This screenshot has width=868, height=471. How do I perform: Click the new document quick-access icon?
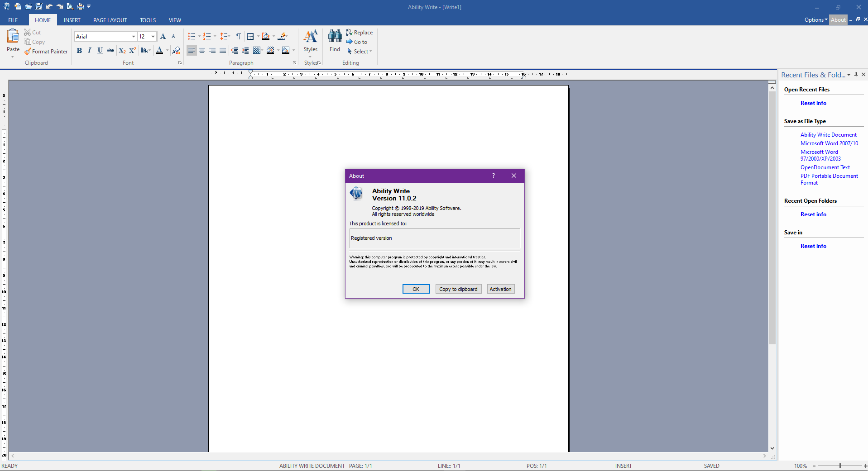[18, 6]
